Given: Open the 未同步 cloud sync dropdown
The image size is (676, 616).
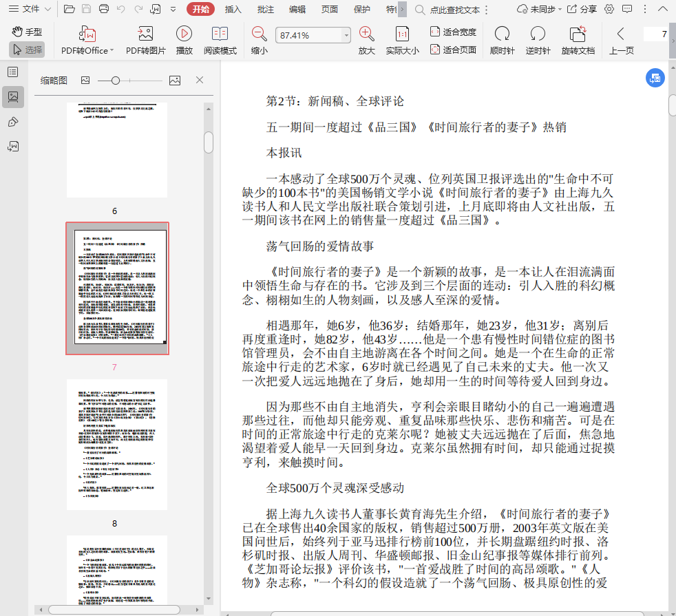Looking at the screenshot, I should [539, 9].
